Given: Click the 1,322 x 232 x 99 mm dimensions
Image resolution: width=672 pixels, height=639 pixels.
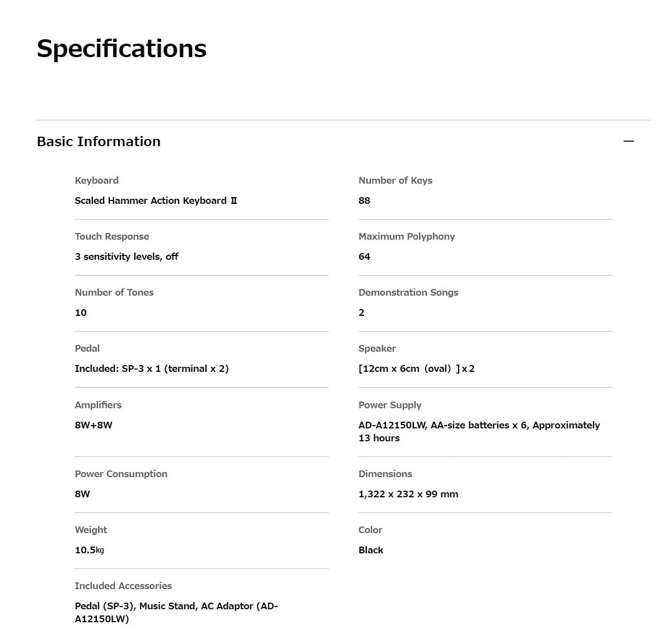Looking at the screenshot, I should (408, 494).
